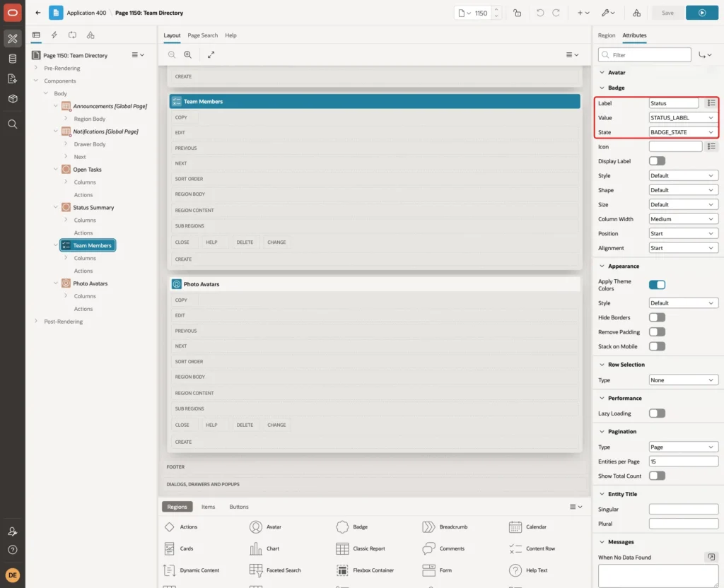
Task: Open the DE user account avatar
Action: [13, 575]
